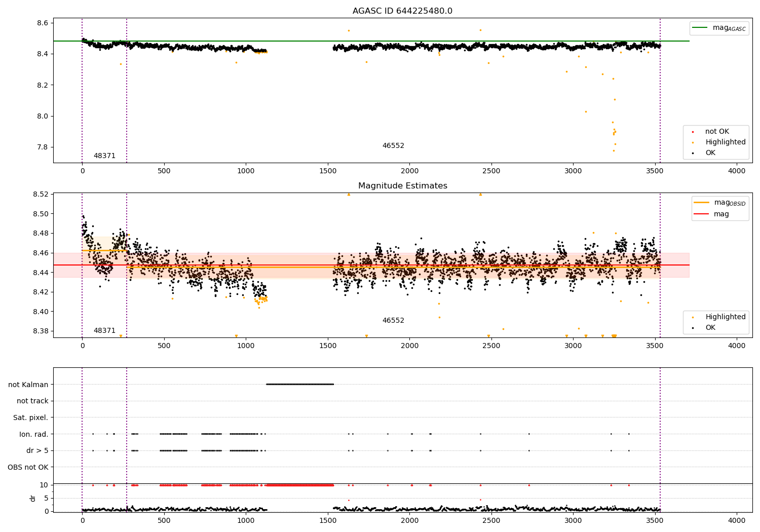Viewport: 760px width, 532px height.
Task: Select the 'Sat. pixel.' axis label
Action: (x=31, y=417)
